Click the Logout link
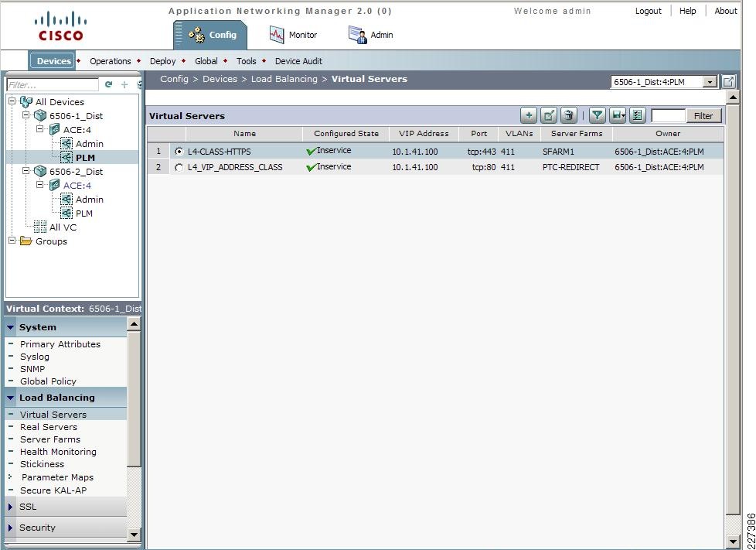This screenshot has height=550, width=756. pyautogui.click(x=648, y=11)
